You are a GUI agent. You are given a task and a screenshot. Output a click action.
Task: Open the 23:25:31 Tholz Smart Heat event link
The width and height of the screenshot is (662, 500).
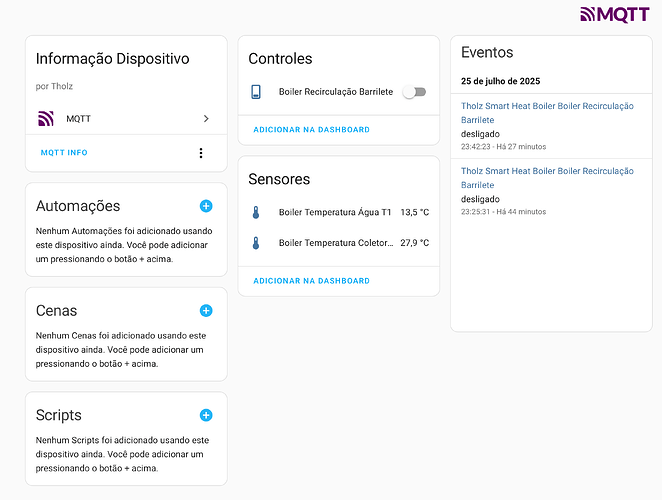(547, 178)
